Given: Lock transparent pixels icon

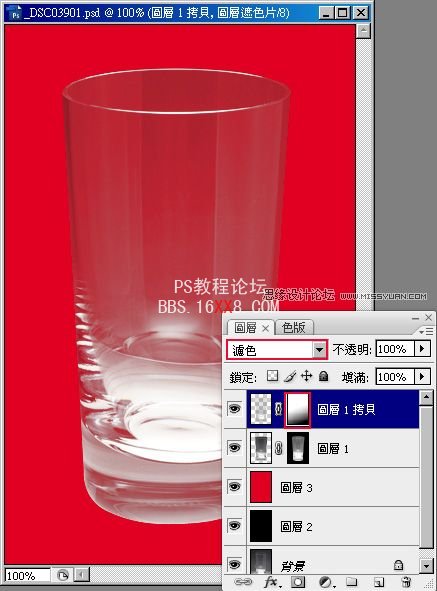Looking at the screenshot, I should [272, 376].
